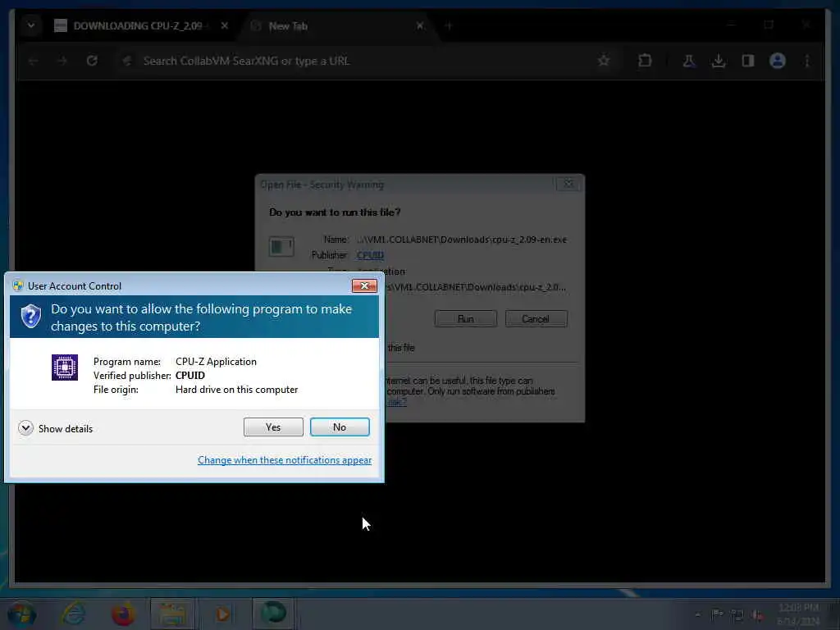Click browser back arrow
Image resolution: width=840 pixels, height=630 pixels.
[x=33, y=61]
